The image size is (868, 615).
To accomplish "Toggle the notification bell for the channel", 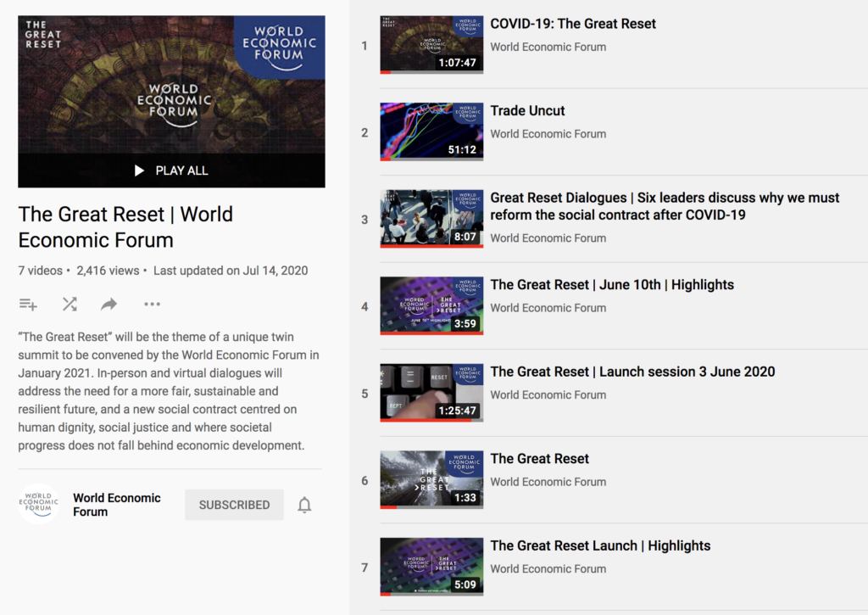I will [x=304, y=505].
